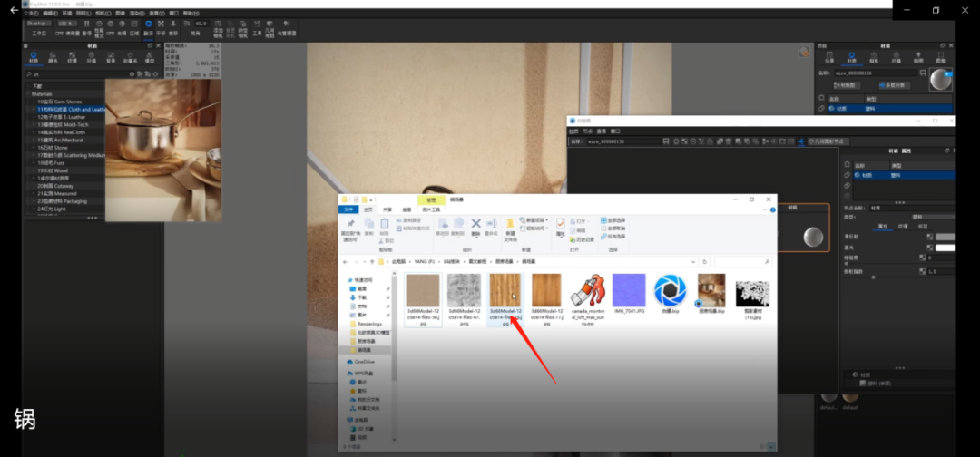980x457 pixels.
Task: Click the Multi-Material button
Action: 896,85
